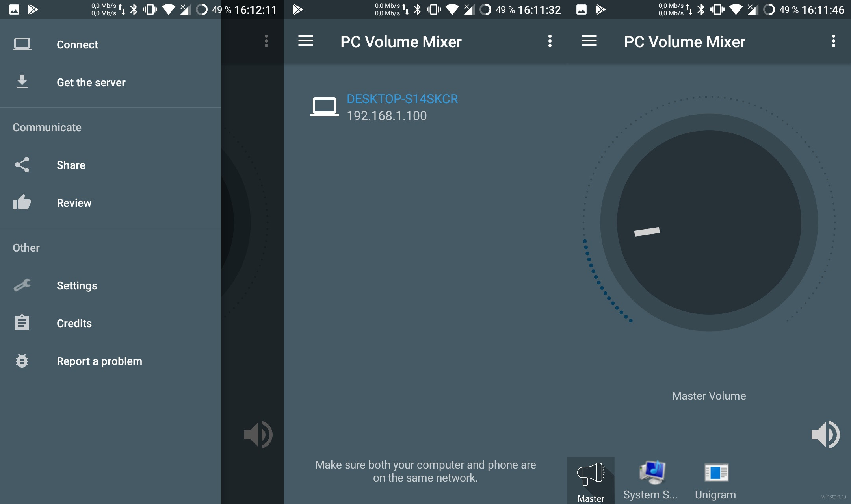The width and height of the screenshot is (851, 504).
Task: Open overflow menu on Master Volume screen
Action: click(834, 41)
